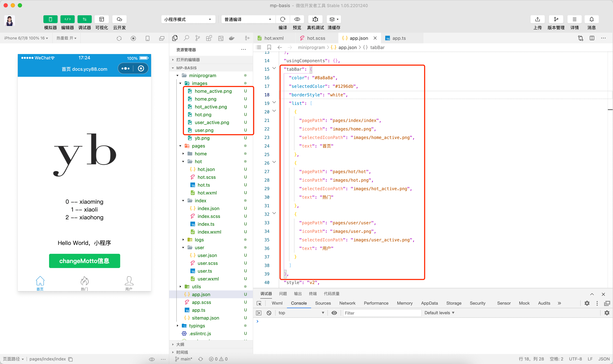Open hot.json in the file tree

click(x=206, y=169)
